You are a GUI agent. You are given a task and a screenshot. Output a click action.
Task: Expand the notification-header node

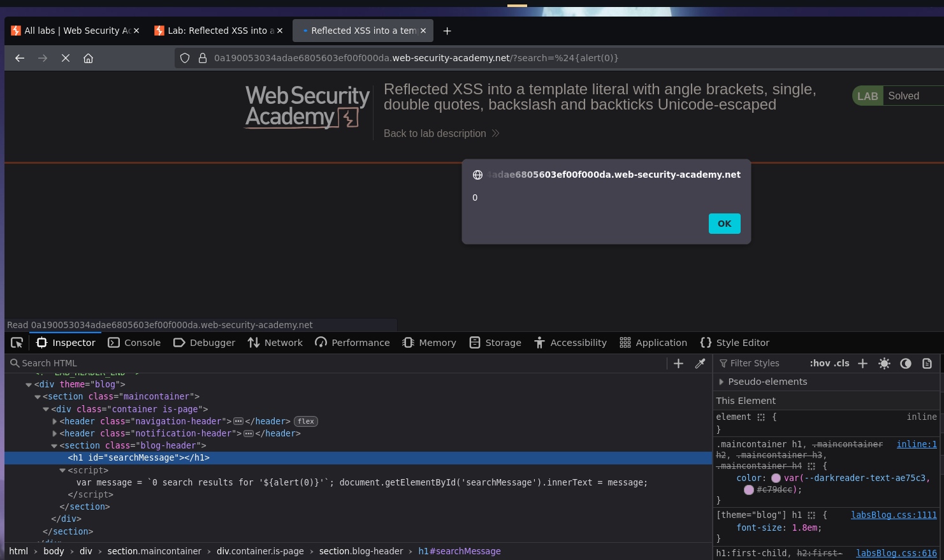click(x=55, y=434)
